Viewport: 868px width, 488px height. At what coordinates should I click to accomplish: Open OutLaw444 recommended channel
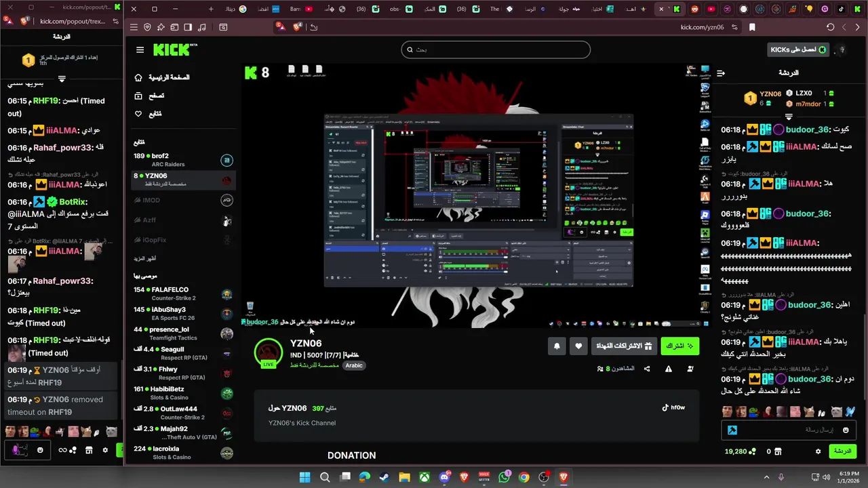pos(183,413)
